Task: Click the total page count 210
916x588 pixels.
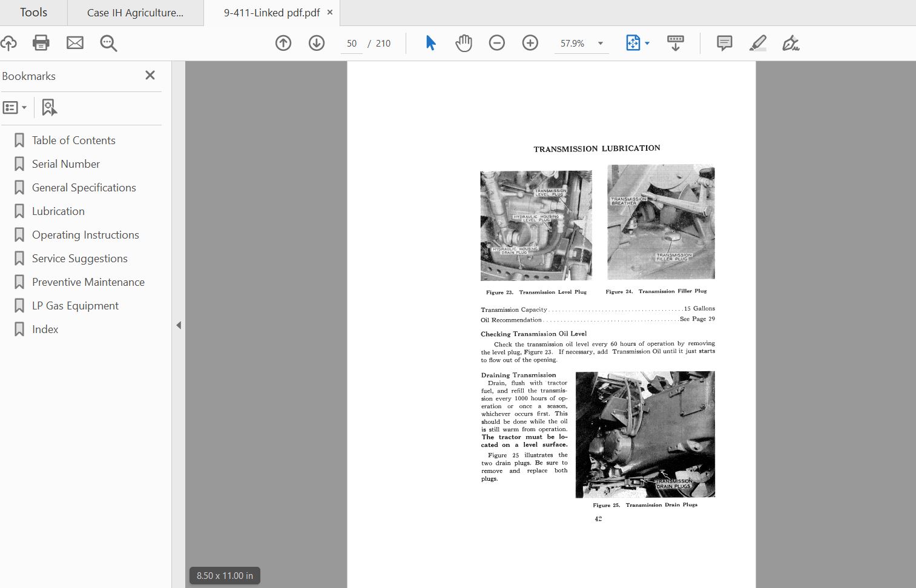Action: coord(383,44)
